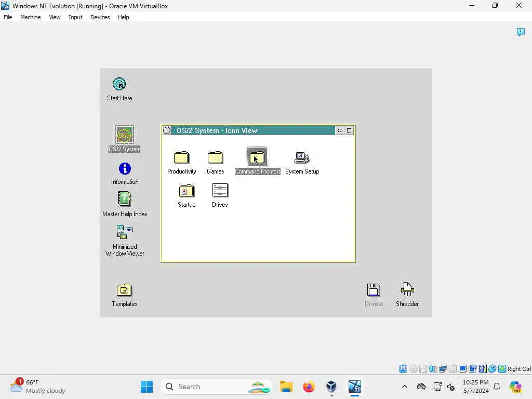Open the clock showing 10:25 PM
The width and height of the screenshot is (532, 399).
pos(476,387)
